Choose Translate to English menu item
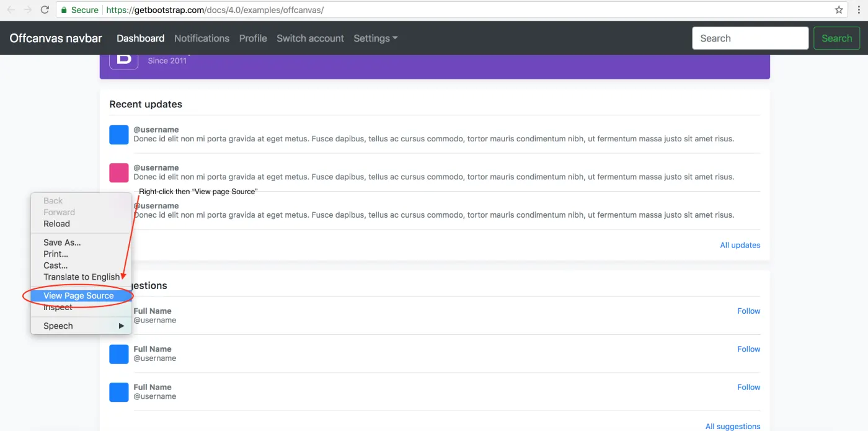Image resolution: width=868 pixels, height=431 pixels. (81, 277)
